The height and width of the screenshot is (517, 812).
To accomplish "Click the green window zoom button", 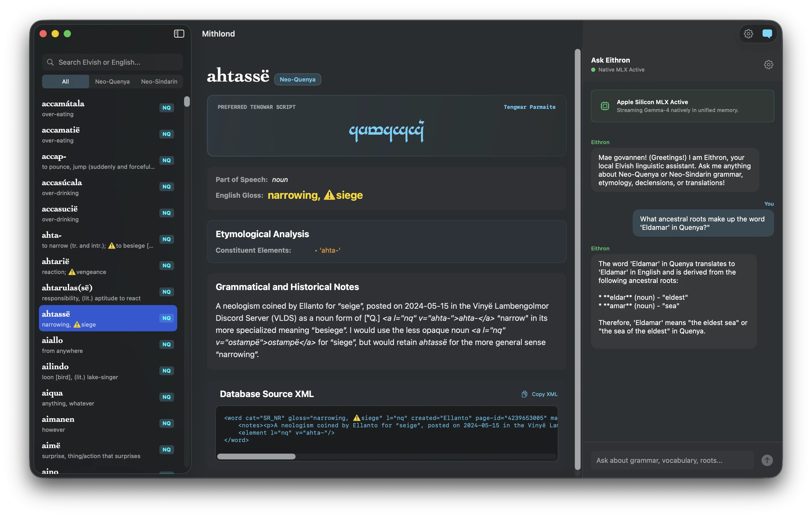I will [67, 34].
